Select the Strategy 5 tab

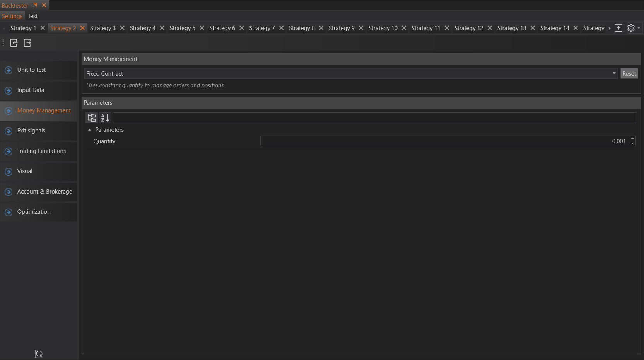(182, 28)
